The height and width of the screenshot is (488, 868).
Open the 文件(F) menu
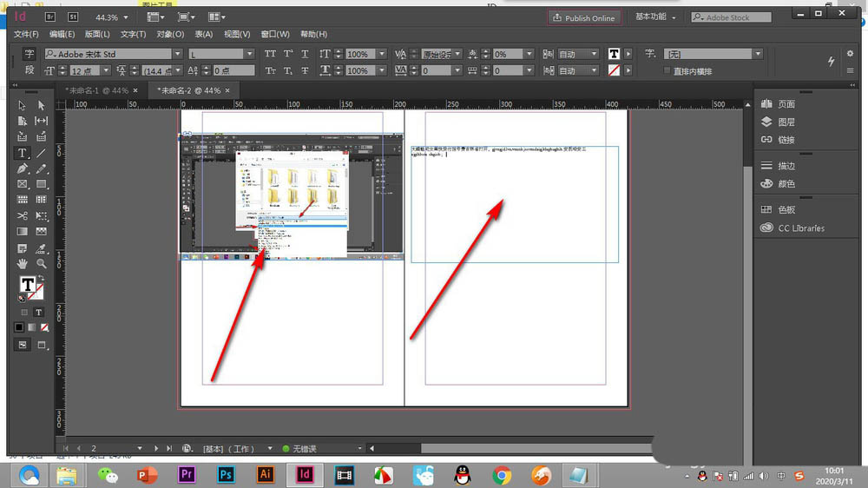tap(26, 35)
